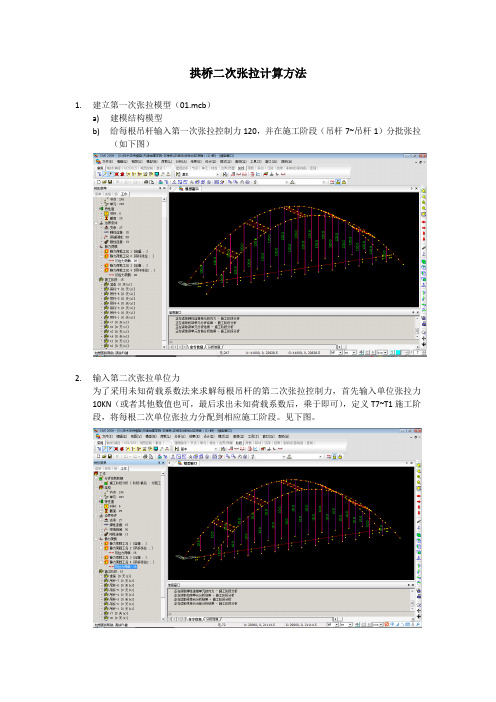Viewport: 496px width, 702px height.
Task: Click the arch bridge model view in lower screenshot
Action: tap(291, 523)
